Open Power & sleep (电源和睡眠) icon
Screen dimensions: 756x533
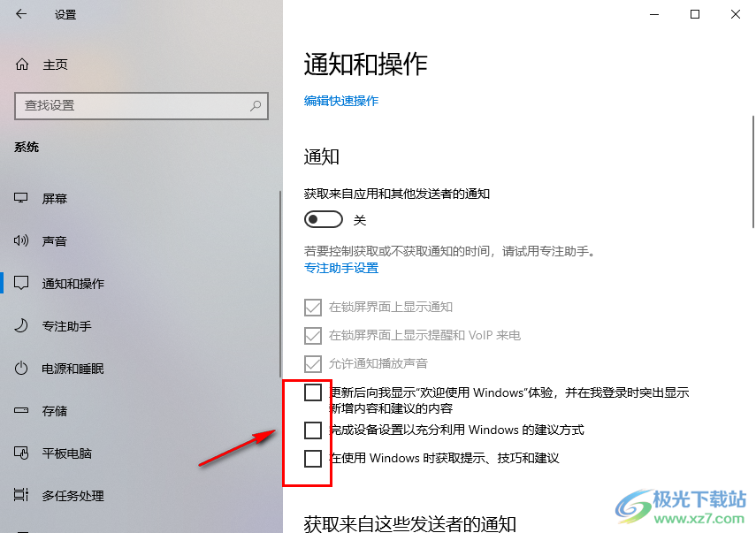[x=20, y=369]
